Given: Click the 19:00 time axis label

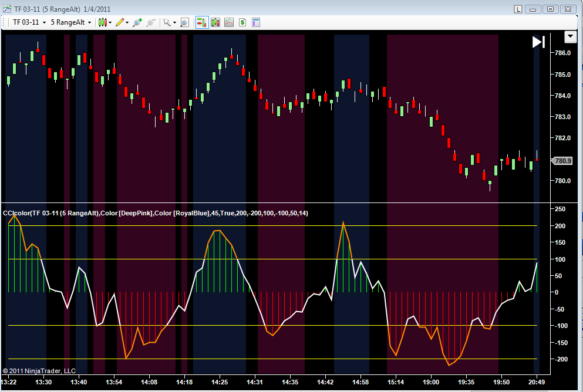Looking at the screenshot, I should click(x=431, y=382).
